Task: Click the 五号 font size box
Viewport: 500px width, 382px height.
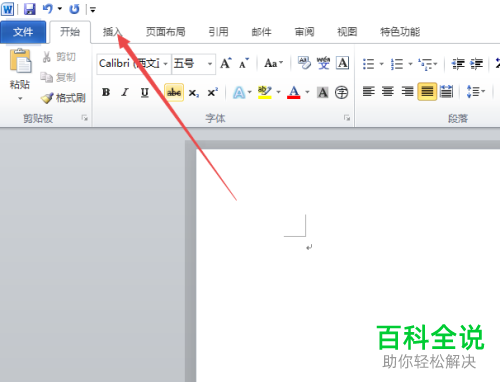Action: (189, 63)
